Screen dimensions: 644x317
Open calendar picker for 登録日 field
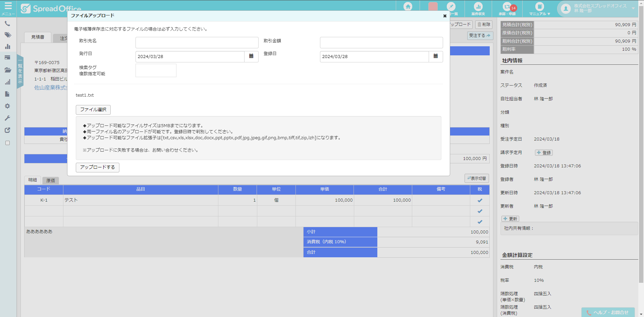click(436, 56)
